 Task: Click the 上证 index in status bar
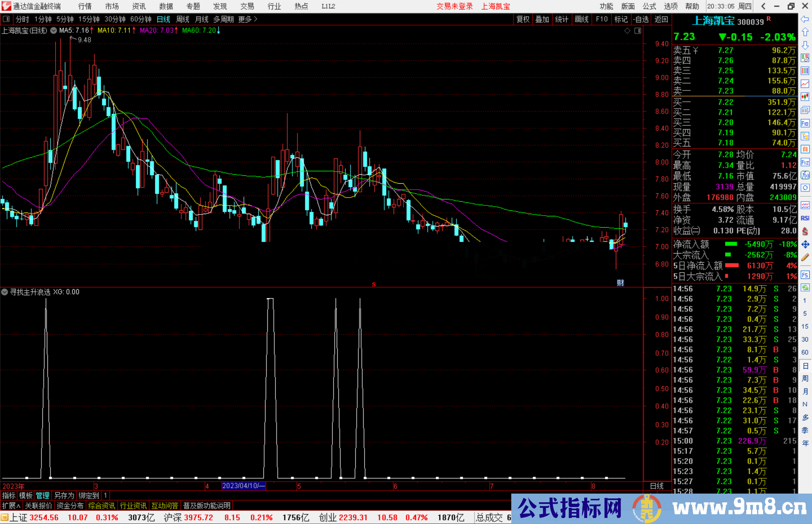[x=18, y=518]
